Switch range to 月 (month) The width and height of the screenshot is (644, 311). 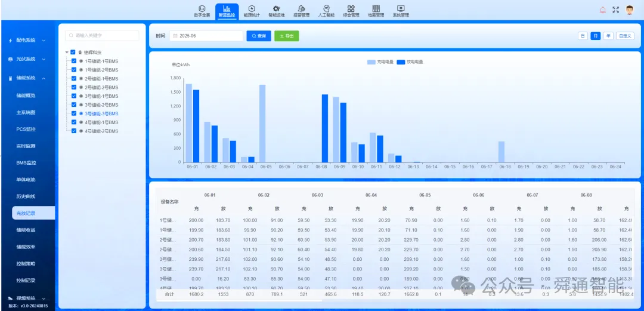click(x=595, y=36)
